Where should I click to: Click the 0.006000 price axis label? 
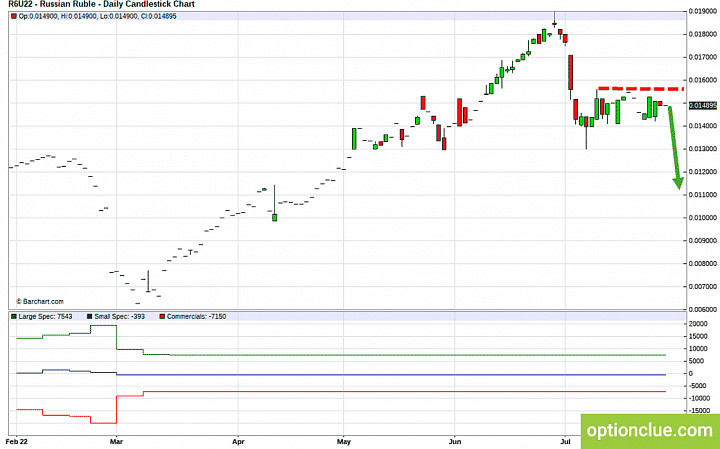(x=703, y=309)
